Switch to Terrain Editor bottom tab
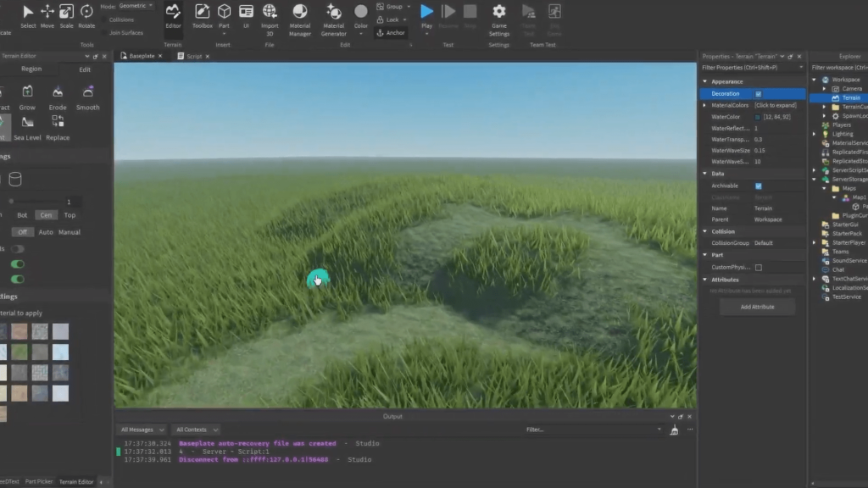868x488 pixels. pos(76,482)
